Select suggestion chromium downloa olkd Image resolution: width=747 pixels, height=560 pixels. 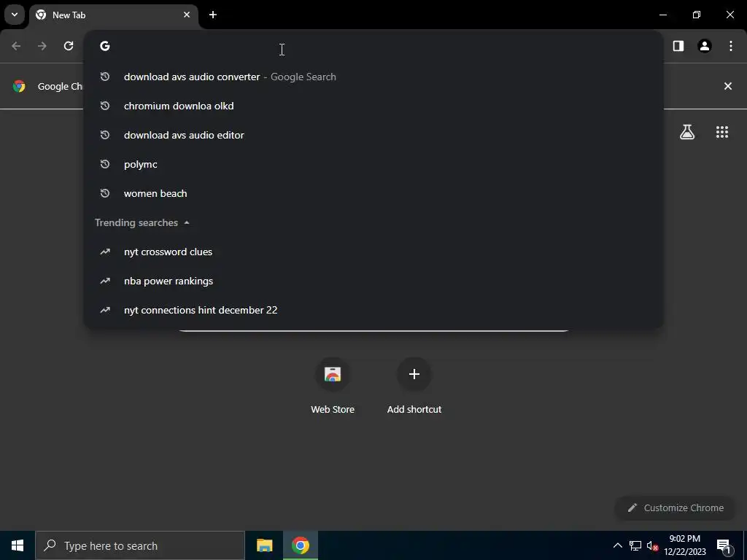point(373,106)
